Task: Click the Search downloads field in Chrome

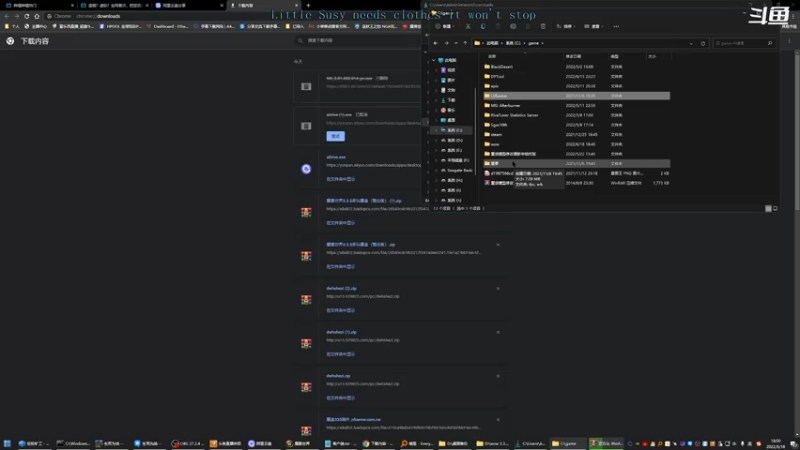Action: [x=357, y=40]
